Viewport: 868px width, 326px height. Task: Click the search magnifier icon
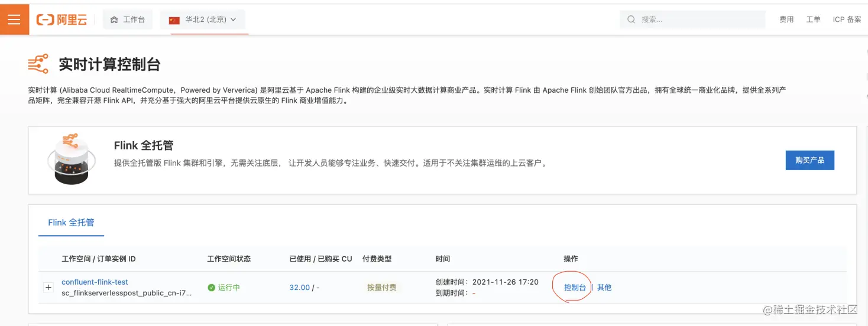pos(631,19)
